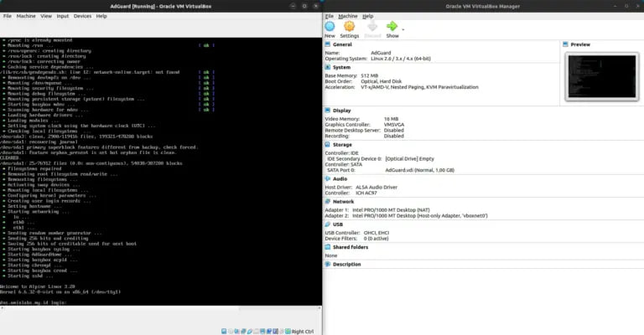The height and width of the screenshot is (335, 644).
Task: Click the Preview panel header icon
Action: 565,44
